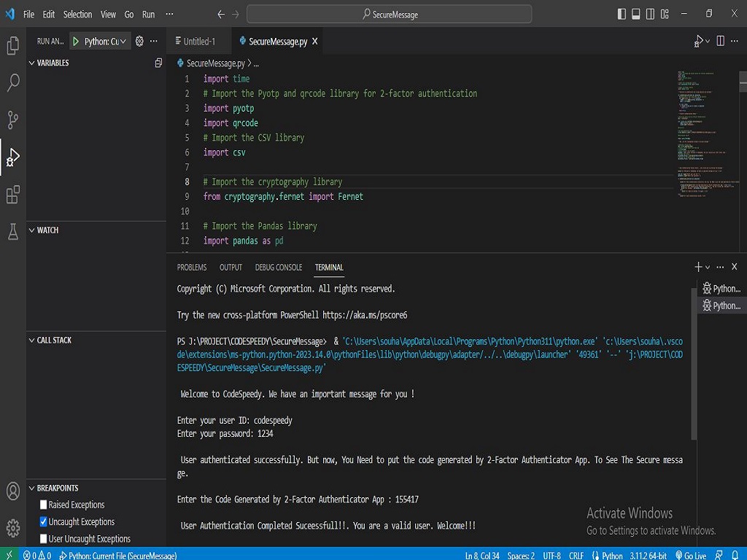
Task: Open the Selection menu
Action: (x=77, y=15)
